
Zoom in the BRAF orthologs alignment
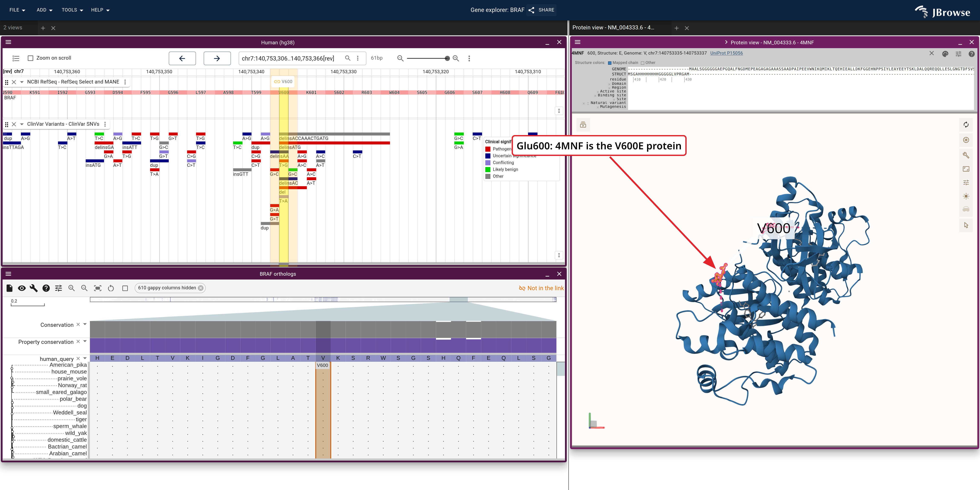pyautogui.click(x=71, y=288)
